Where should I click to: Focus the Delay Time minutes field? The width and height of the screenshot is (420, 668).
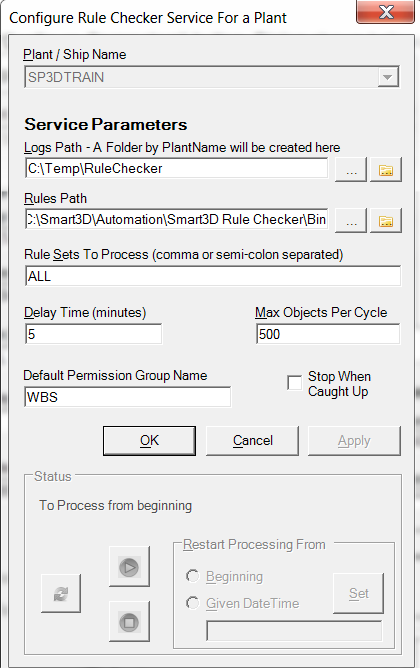tap(93, 334)
